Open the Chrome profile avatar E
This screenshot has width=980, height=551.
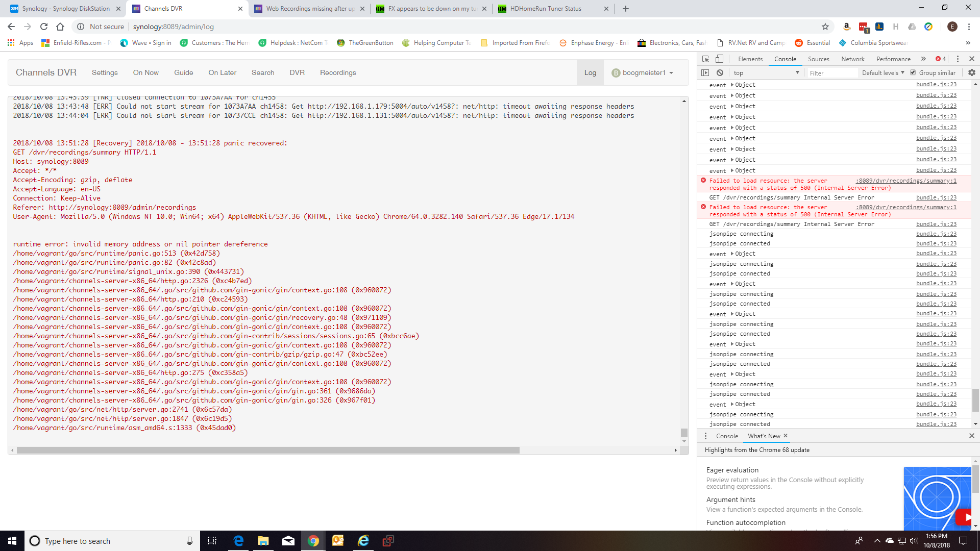952,27
